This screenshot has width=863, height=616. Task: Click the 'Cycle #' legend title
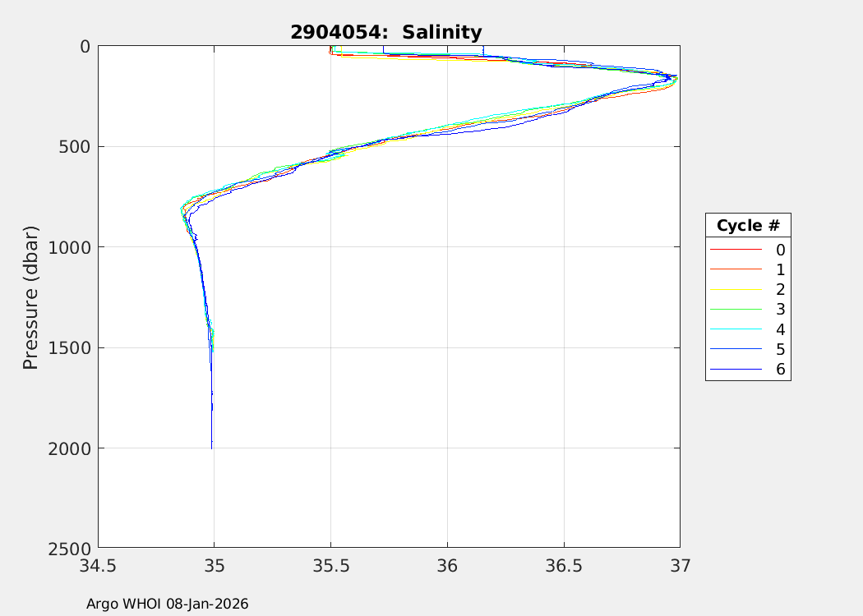747,226
